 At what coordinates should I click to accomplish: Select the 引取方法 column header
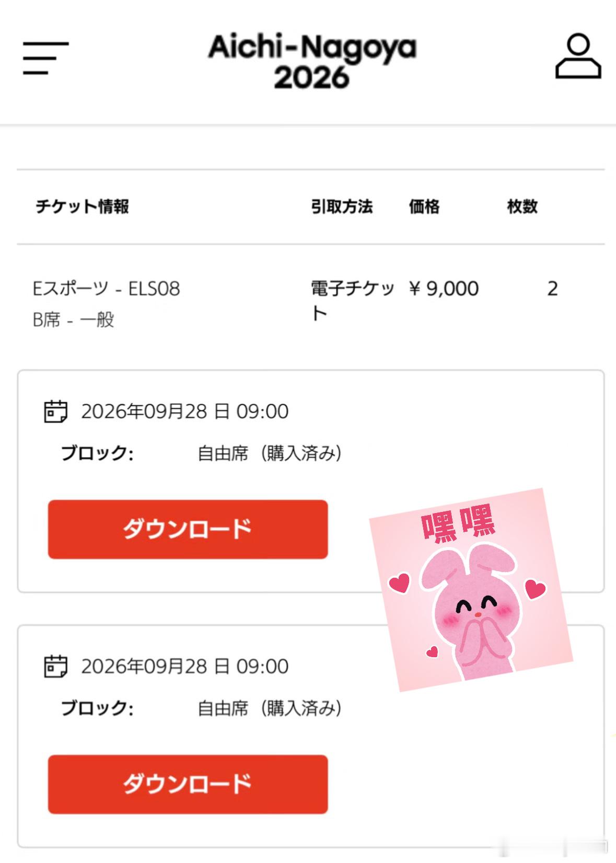(x=342, y=206)
